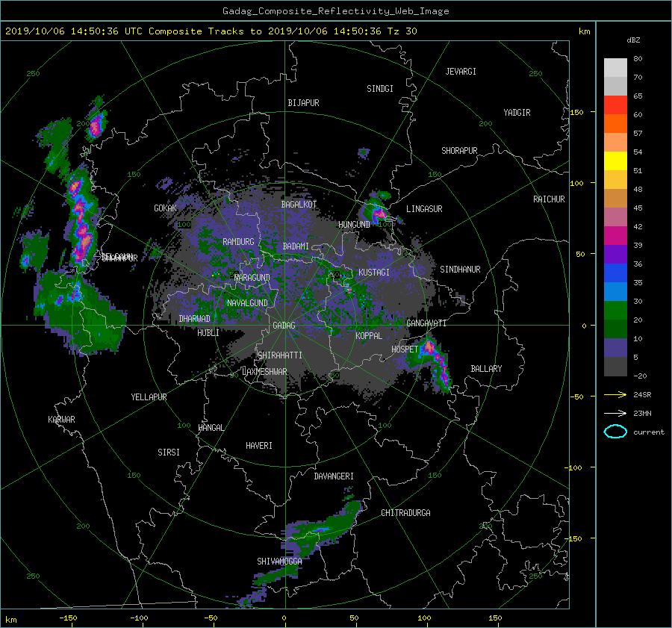This screenshot has height=628, width=672.
Task: Click the KUSTAGI city label
Action: (x=374, y=273)
